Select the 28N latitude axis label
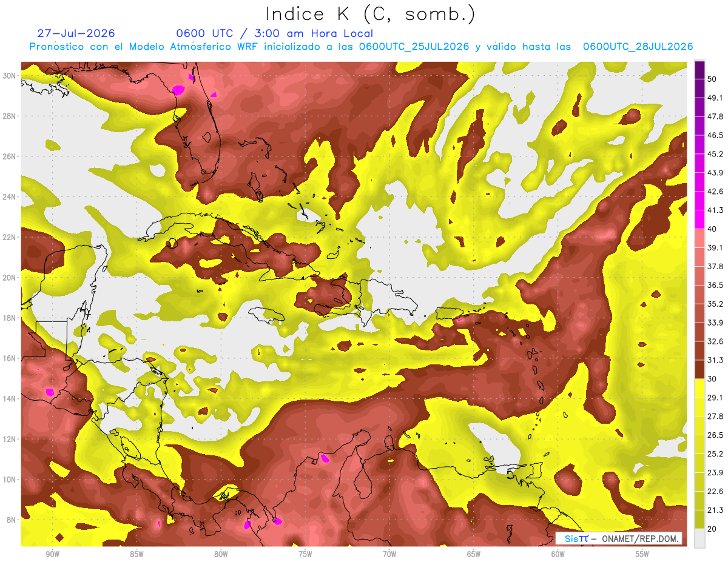The height and width of the screenshot is (562, 728). click(x=10, y=116)
